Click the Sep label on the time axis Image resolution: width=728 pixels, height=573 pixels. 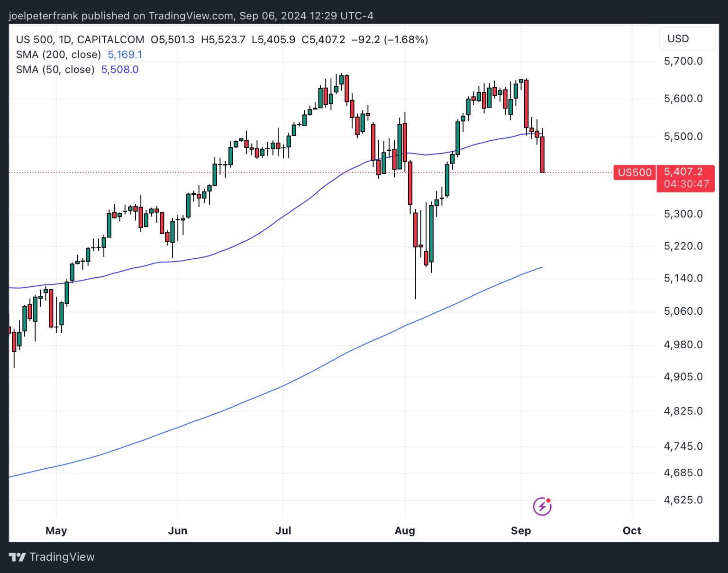521,530
